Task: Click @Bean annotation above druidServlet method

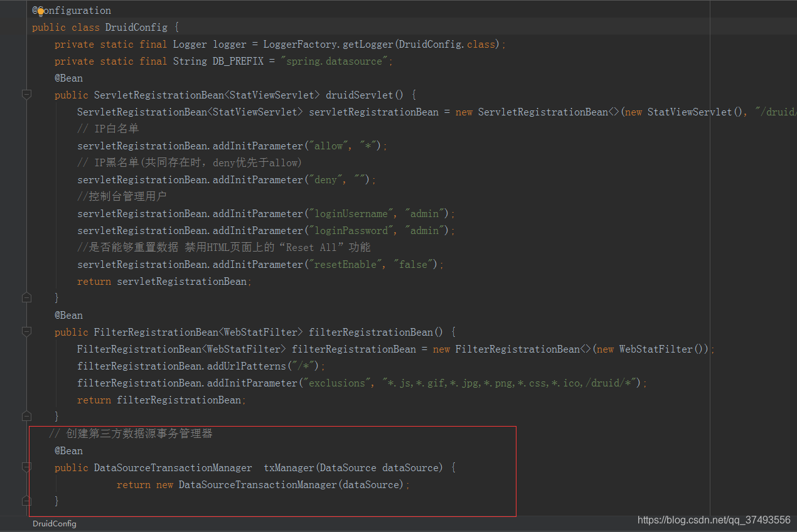Action: coord(68,78)
